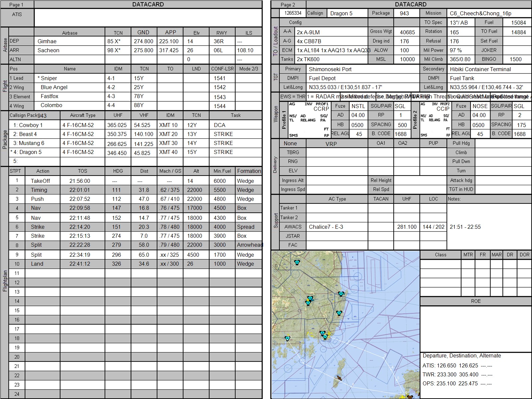Click the TakeOff action in steerpoint 1
532x399 pixels.
click(40, 181)
